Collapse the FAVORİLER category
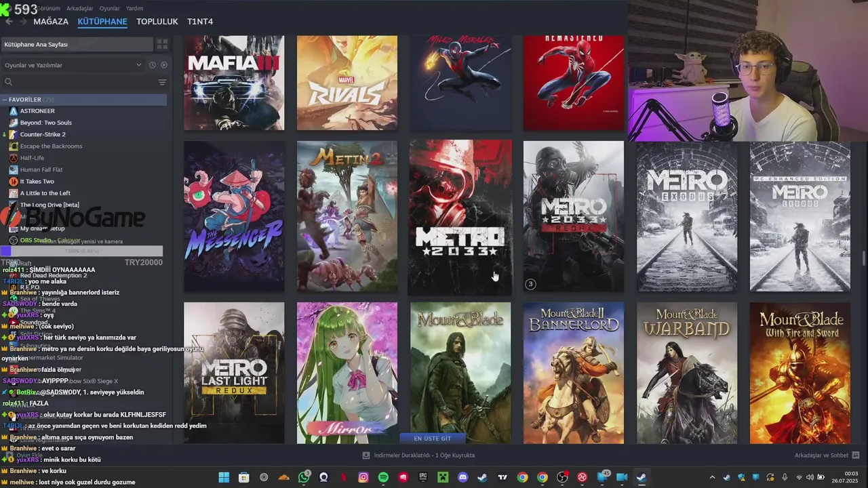868x488 pixels. click(x=5, y=100)
